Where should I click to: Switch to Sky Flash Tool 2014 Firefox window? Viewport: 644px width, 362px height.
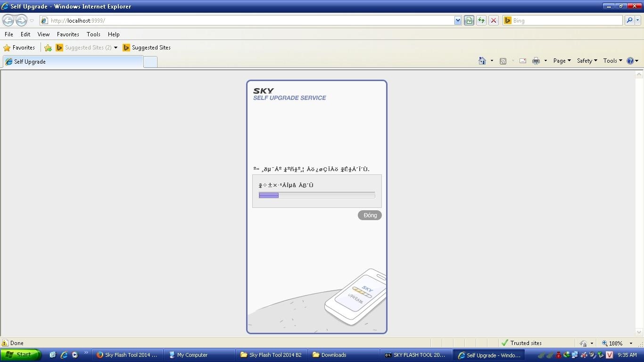click(128, 355)
